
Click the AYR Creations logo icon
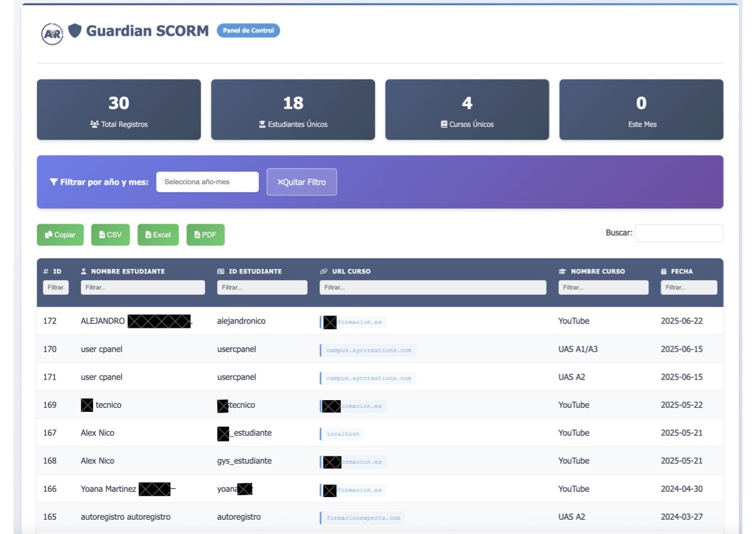tap(52, 33)
